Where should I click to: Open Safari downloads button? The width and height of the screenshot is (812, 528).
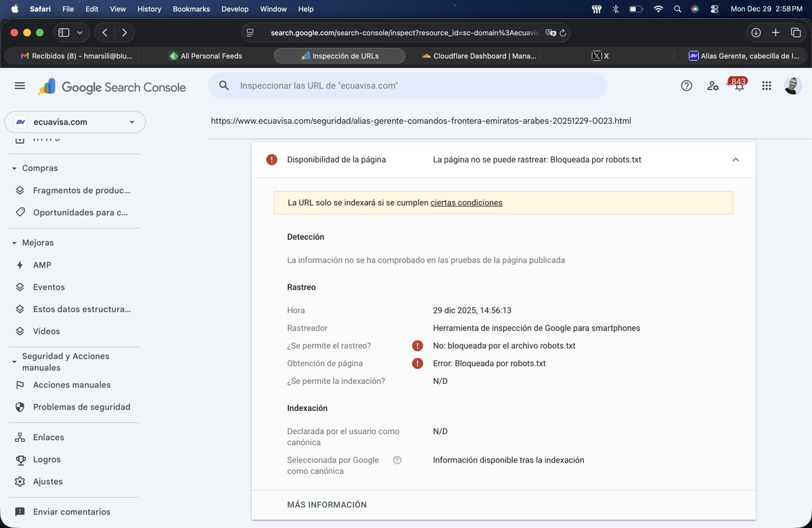pos(756,32)
